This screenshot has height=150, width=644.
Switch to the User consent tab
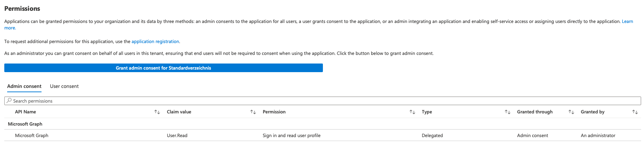[64, 86]
